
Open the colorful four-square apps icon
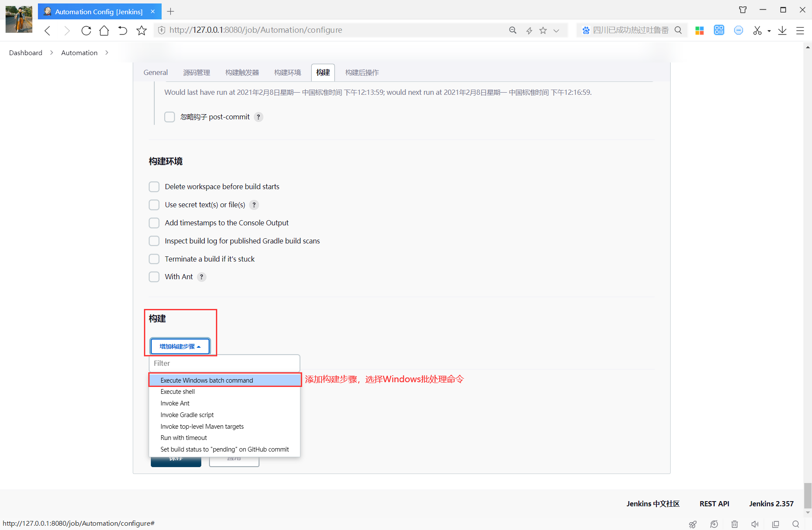(700, 30)
